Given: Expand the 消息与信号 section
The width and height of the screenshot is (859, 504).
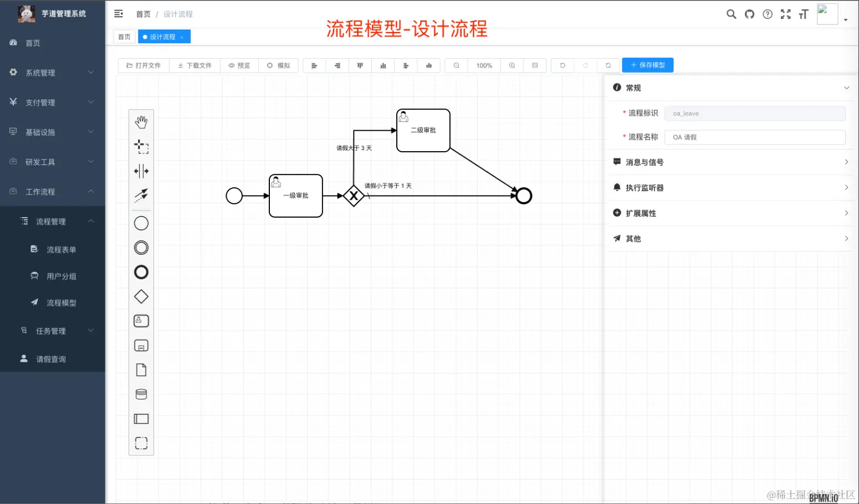Looking at the screenshot, I should tap(730, 162).
